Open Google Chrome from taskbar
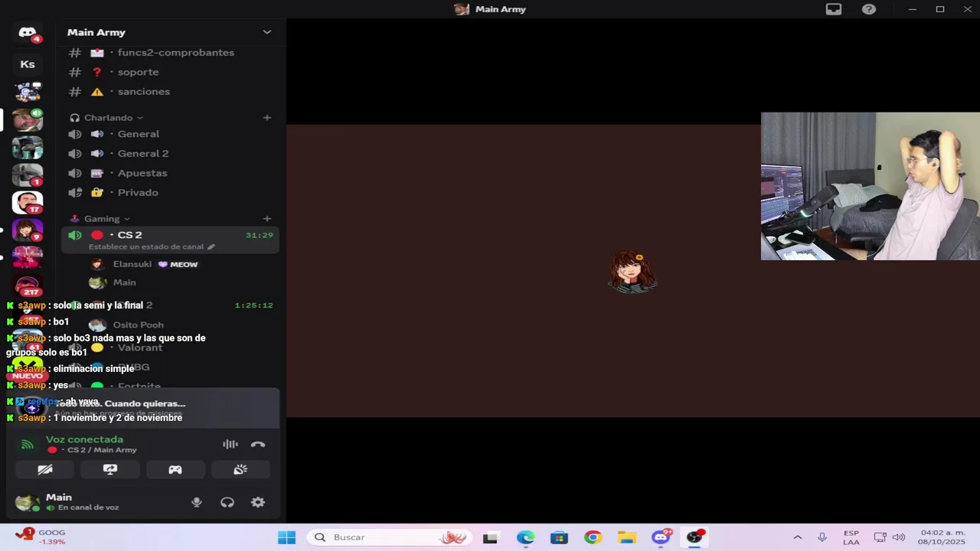The height and width of the screenshot is (551, 980). pos(593,537)
